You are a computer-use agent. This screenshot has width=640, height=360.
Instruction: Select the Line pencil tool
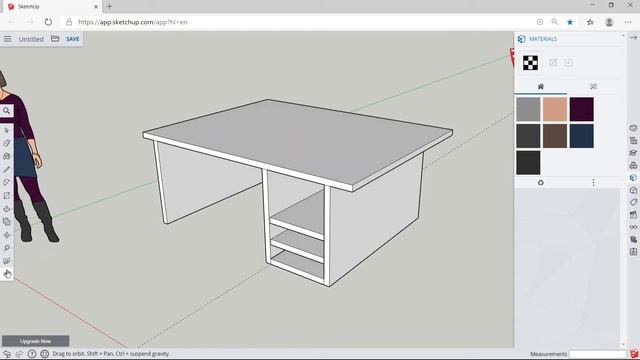pos(7,169)
